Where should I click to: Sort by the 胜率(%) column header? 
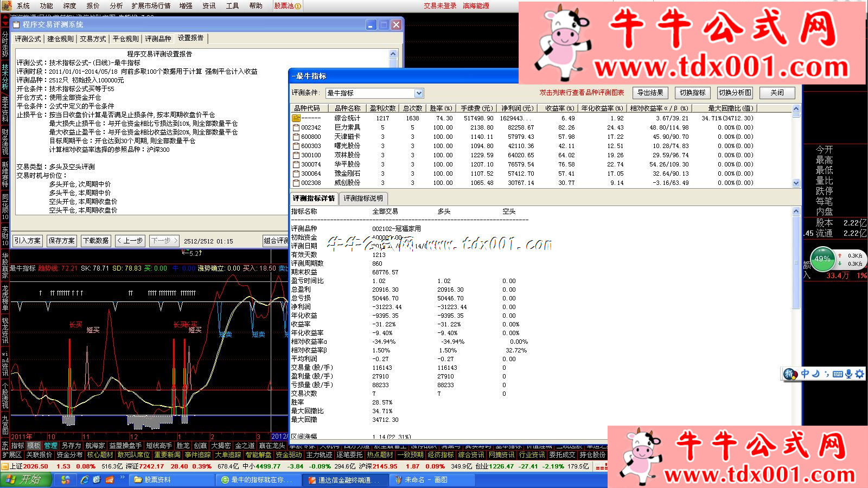[x=441, y=108]
